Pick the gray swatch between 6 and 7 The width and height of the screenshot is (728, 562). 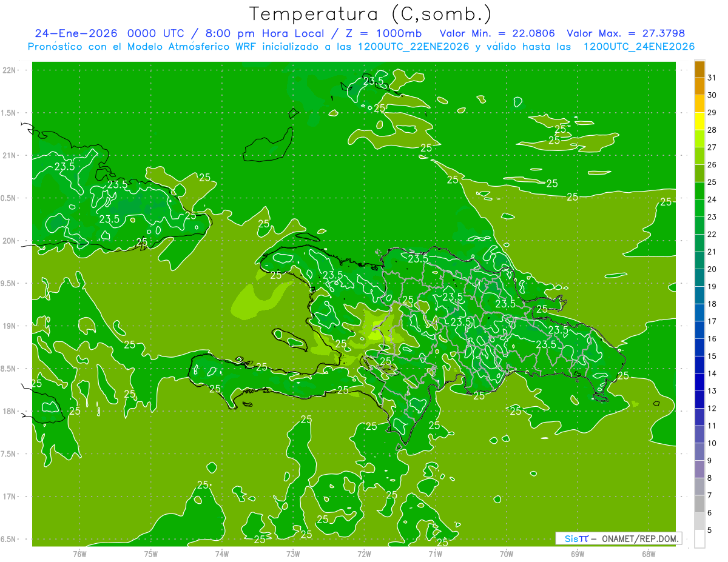tap(699, 504)
